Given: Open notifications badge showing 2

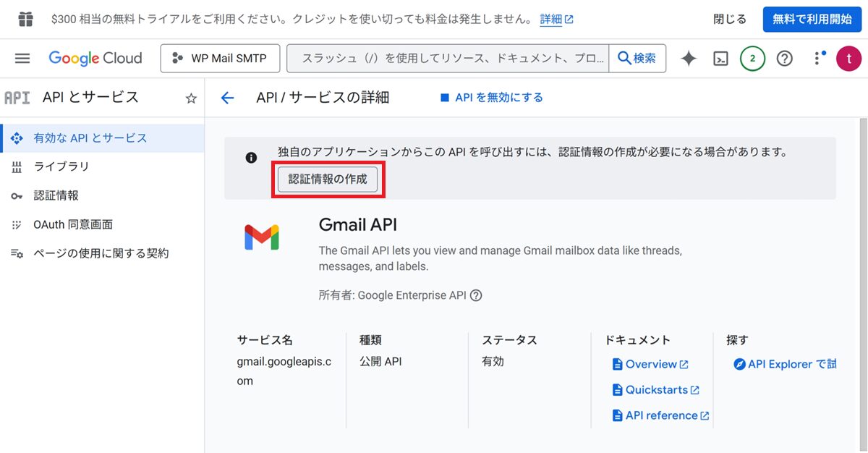Looking at the screenshot, I should pyautogui.click(x=752, y=59).
